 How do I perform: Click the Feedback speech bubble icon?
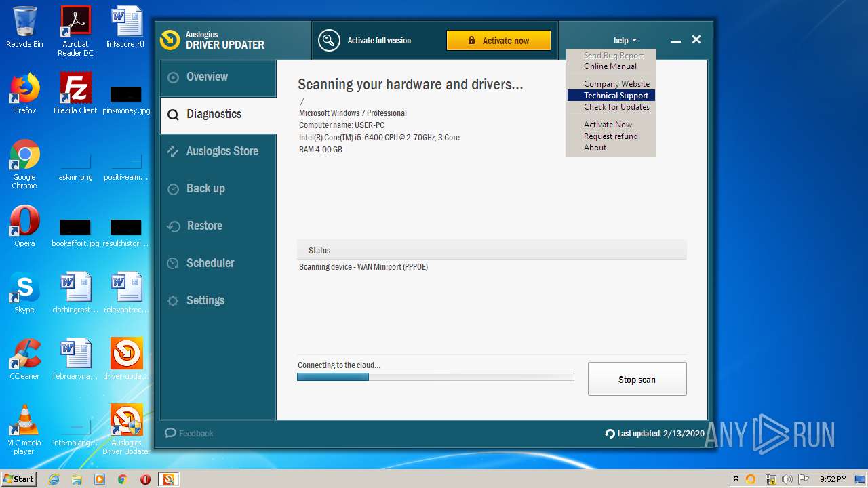click(170, 433)
